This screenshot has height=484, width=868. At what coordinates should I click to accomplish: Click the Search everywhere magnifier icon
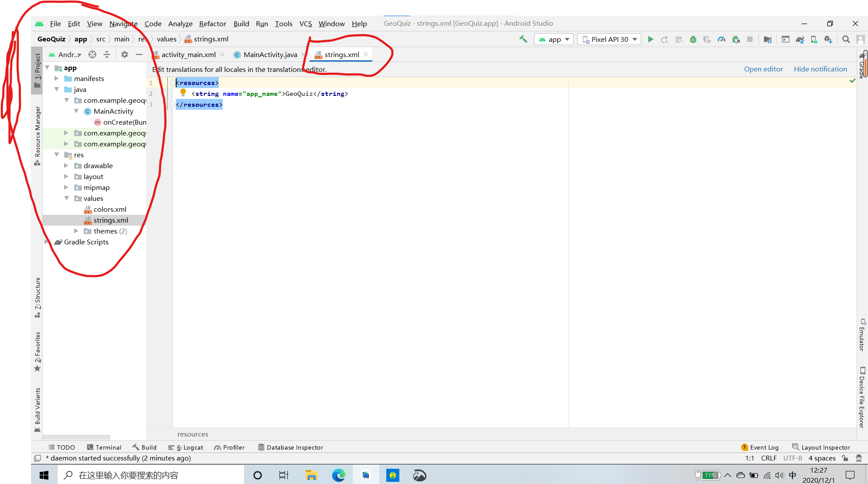tap(846, 39)
